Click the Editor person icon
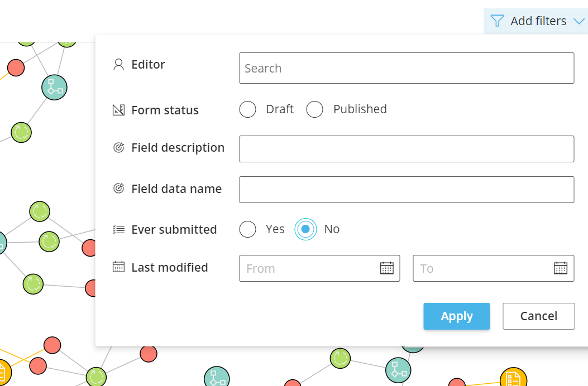Viewport: 588px width, 386px height. click(x=118, y=65)
